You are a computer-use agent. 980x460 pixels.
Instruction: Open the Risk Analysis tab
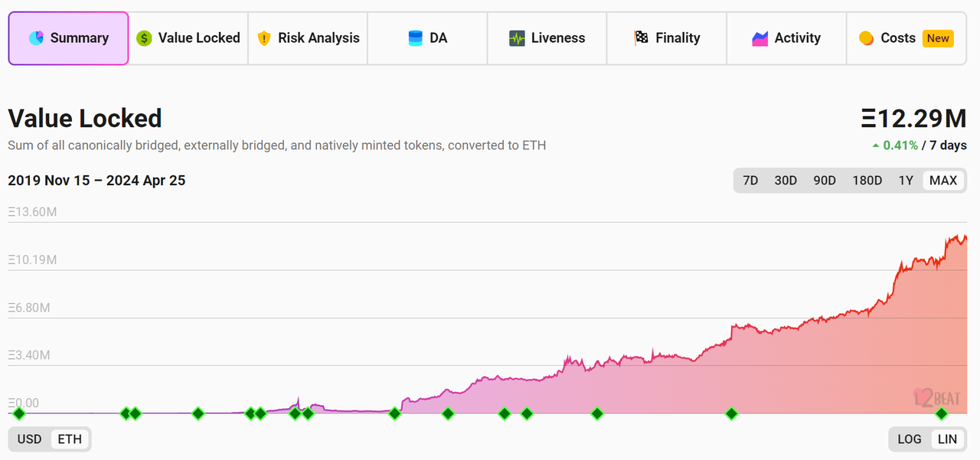click(308, 38)
